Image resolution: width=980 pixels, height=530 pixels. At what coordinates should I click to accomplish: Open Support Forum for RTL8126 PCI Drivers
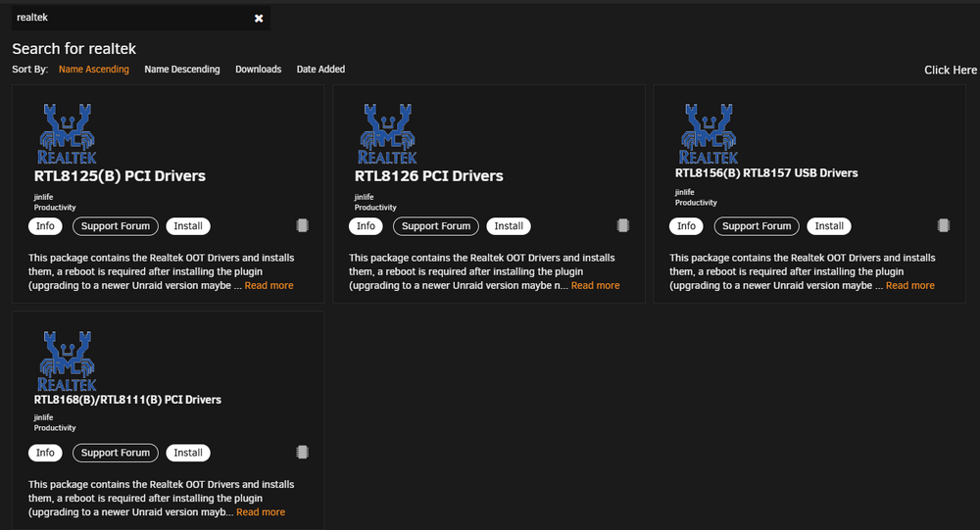[x=436, y=226]
